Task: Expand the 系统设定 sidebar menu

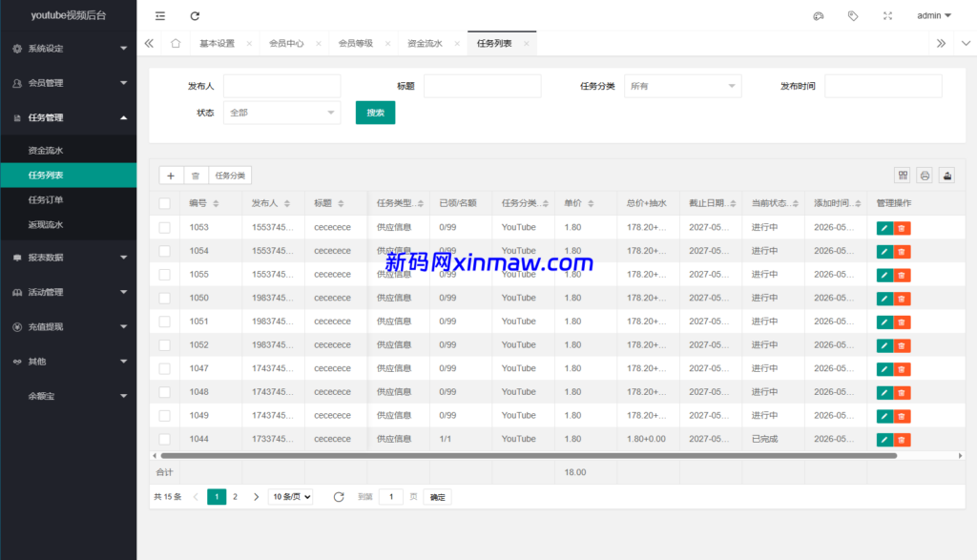Action: (x=69, y=49)
